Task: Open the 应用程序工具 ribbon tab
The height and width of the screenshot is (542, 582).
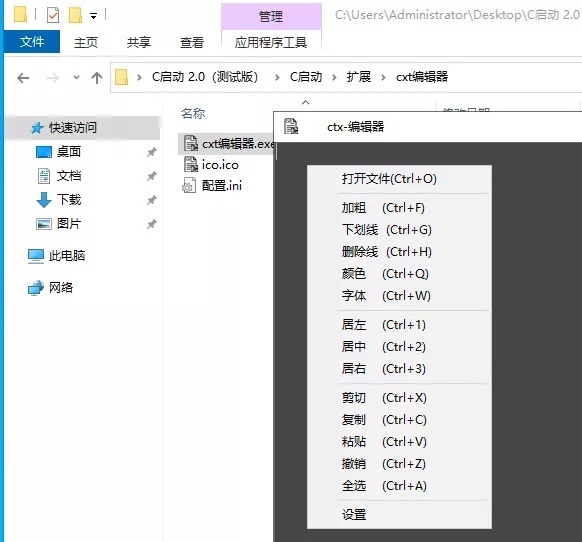Action: [271, 42]
